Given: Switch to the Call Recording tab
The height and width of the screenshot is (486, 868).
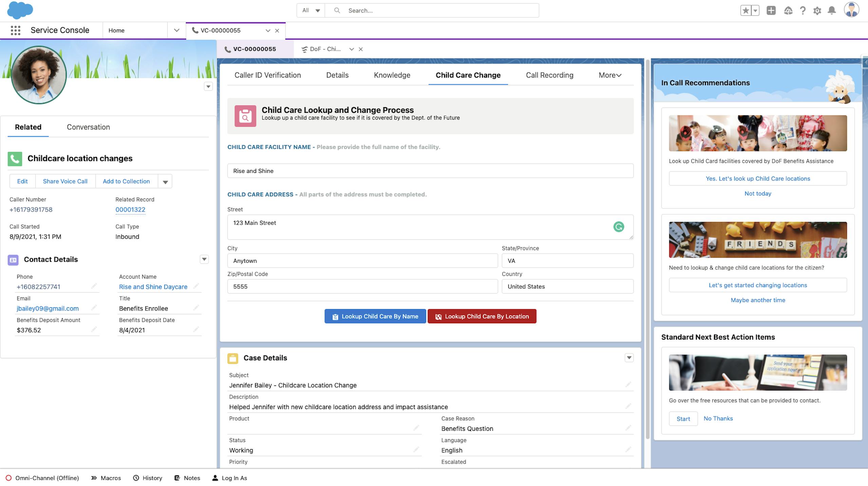Looking at the screenshot, I should pyautogui.click(x=549, y=75).
